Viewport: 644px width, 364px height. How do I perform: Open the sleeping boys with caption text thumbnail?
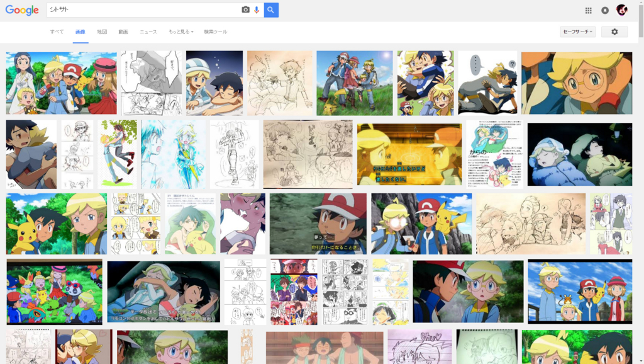tap(164, 292)
